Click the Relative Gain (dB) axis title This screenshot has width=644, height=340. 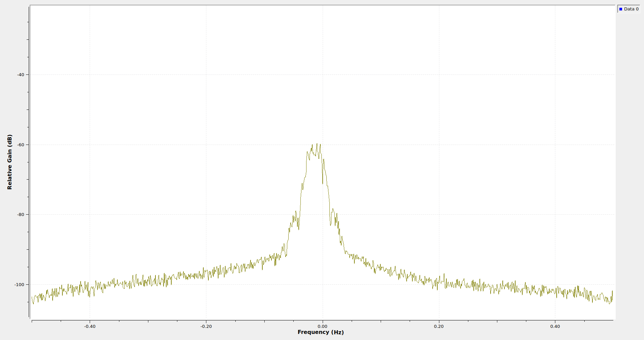click(x=9, y=162)
